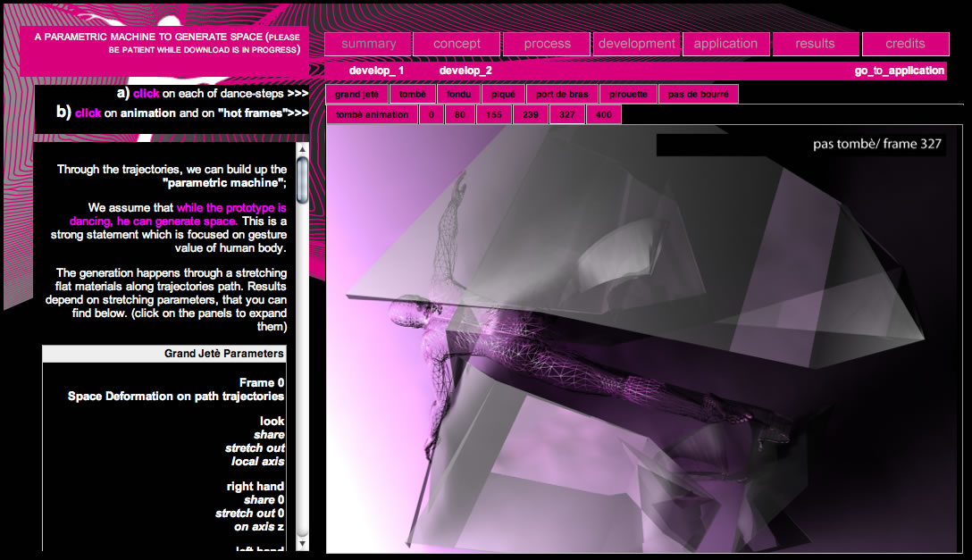Choose the fondu dance step
This screenshot has width=972, height=560.
[458, 94]
